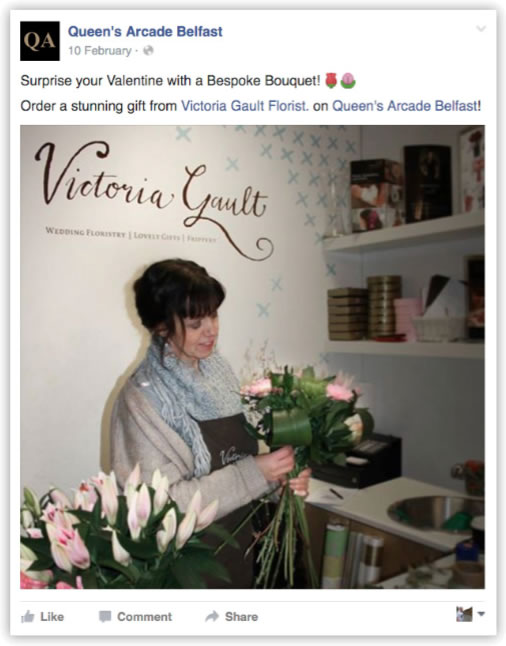Image resolution: width=506 pixels, height=646 pixels.
Task: Select the Comment button text
Action: coord(144,617)
